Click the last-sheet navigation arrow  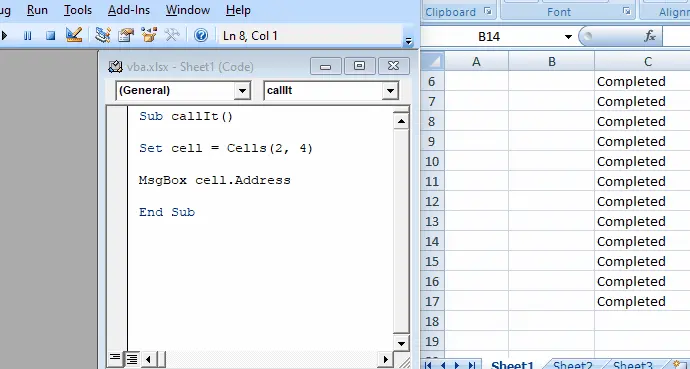[472, 365]
